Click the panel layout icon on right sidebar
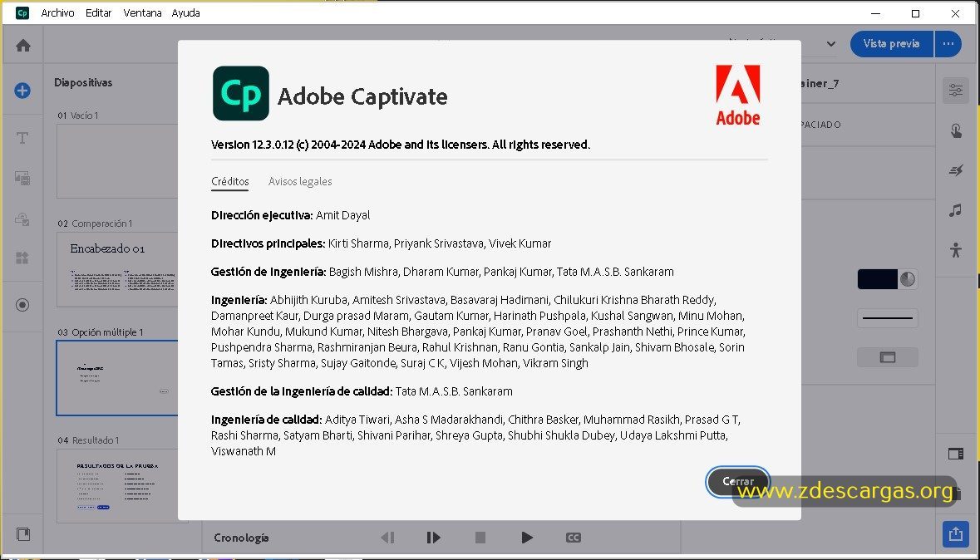This screenshot has width=980, height=560. 956,454
